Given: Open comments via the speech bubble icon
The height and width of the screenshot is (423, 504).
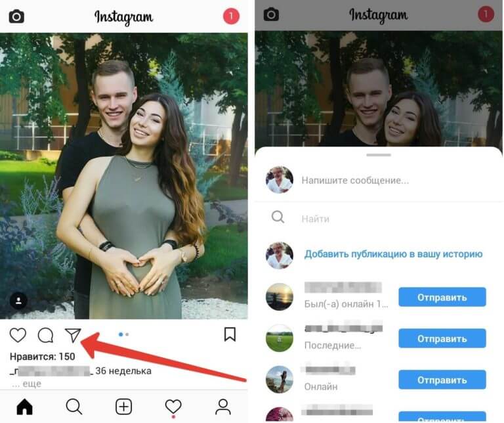Looking at the screenshot, I should (x=45, y=335).
